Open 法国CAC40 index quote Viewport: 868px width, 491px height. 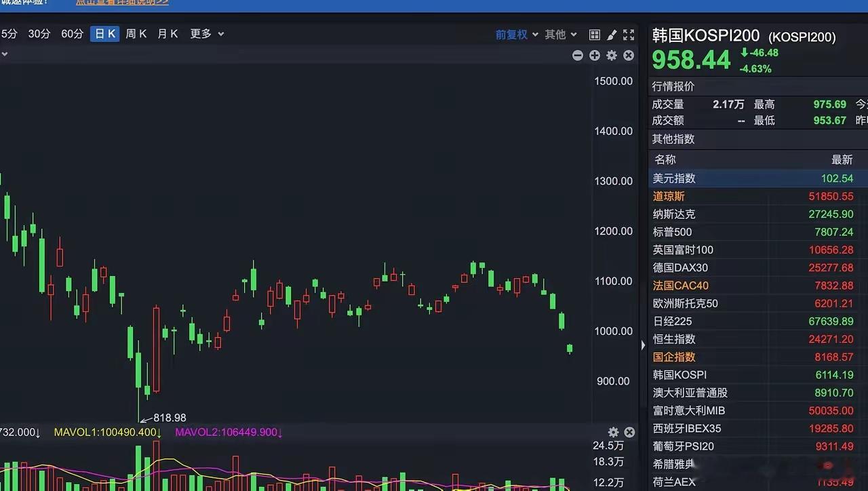758,286
